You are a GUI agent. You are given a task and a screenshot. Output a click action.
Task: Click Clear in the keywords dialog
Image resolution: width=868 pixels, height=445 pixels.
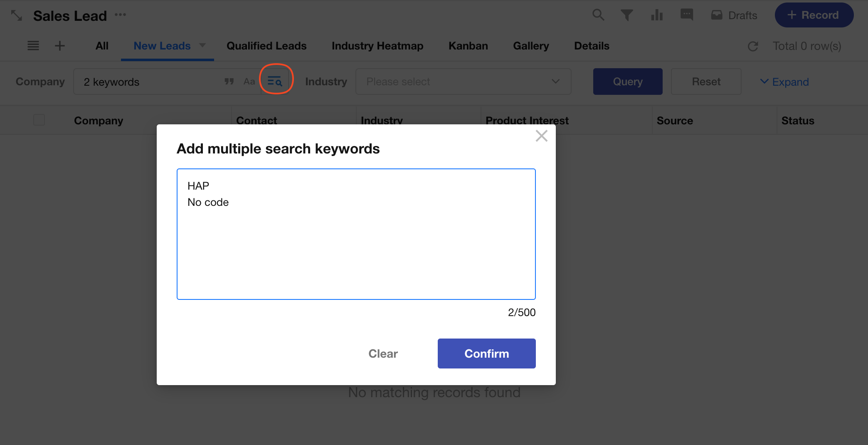pyautogui.click(x=383, y=354)
